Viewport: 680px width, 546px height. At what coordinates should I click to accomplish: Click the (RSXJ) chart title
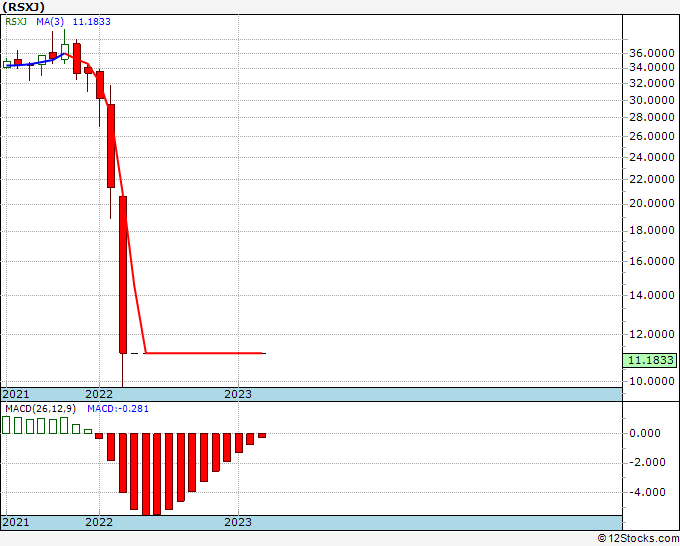[x=23, y=7]
